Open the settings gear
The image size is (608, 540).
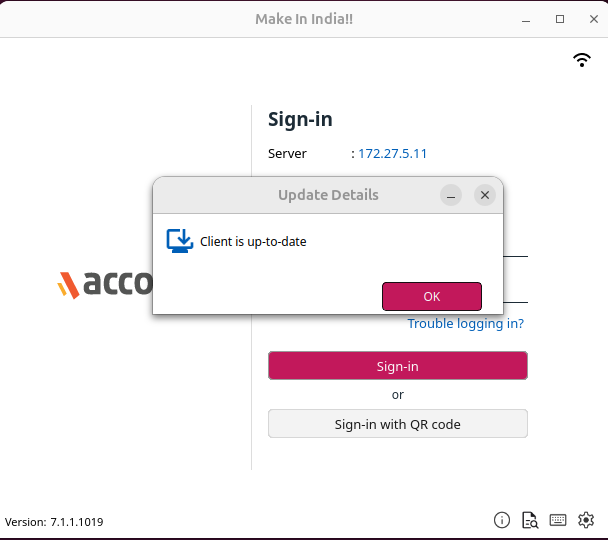(586, 520)
